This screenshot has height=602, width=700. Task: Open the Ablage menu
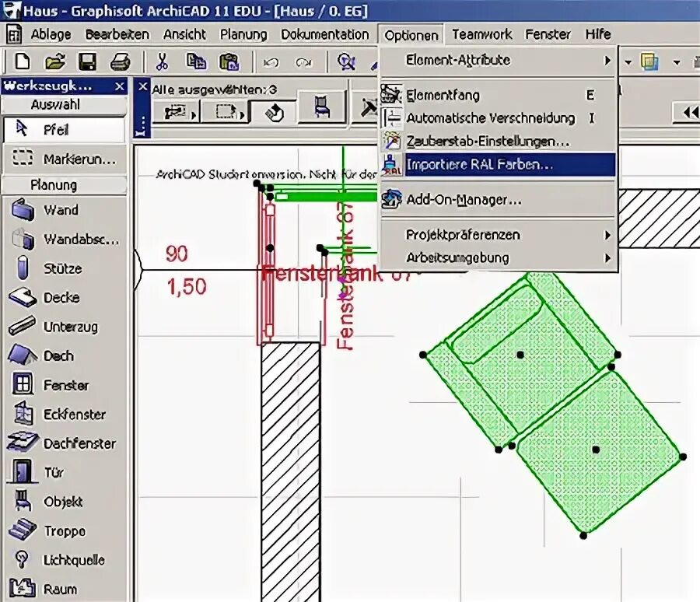coord(51,34)
